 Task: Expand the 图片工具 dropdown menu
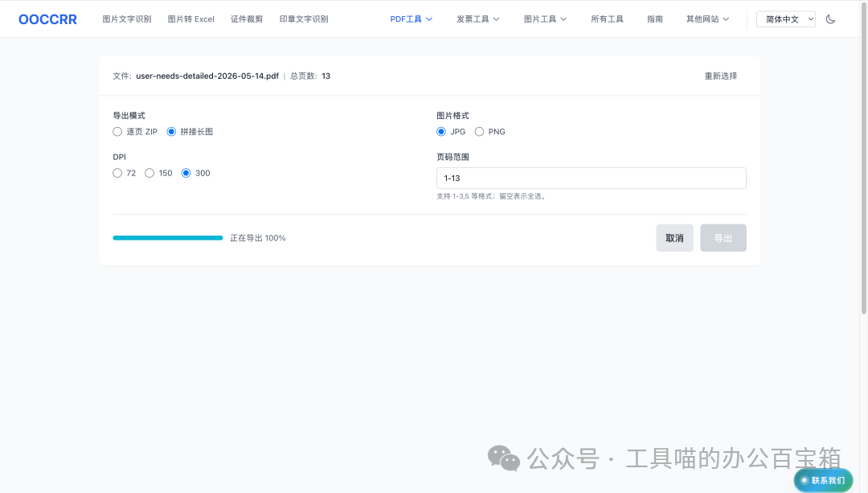545,18
